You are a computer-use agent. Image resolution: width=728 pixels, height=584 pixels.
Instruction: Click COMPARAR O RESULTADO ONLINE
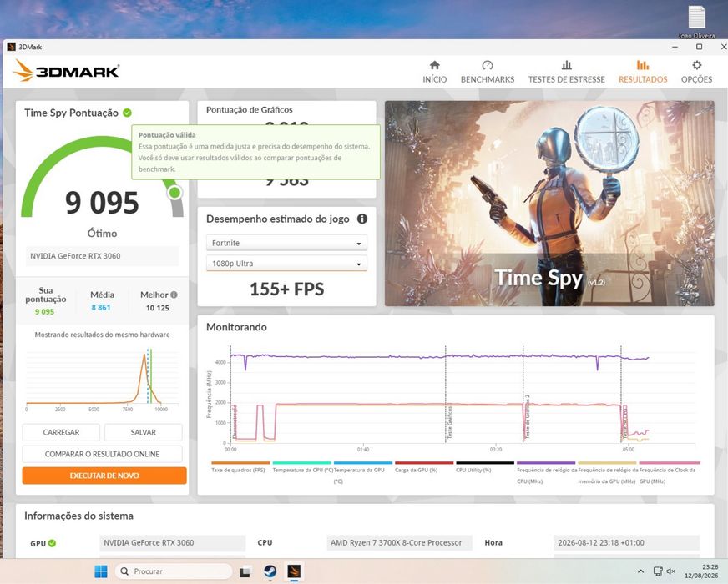[x=102, y=454]
